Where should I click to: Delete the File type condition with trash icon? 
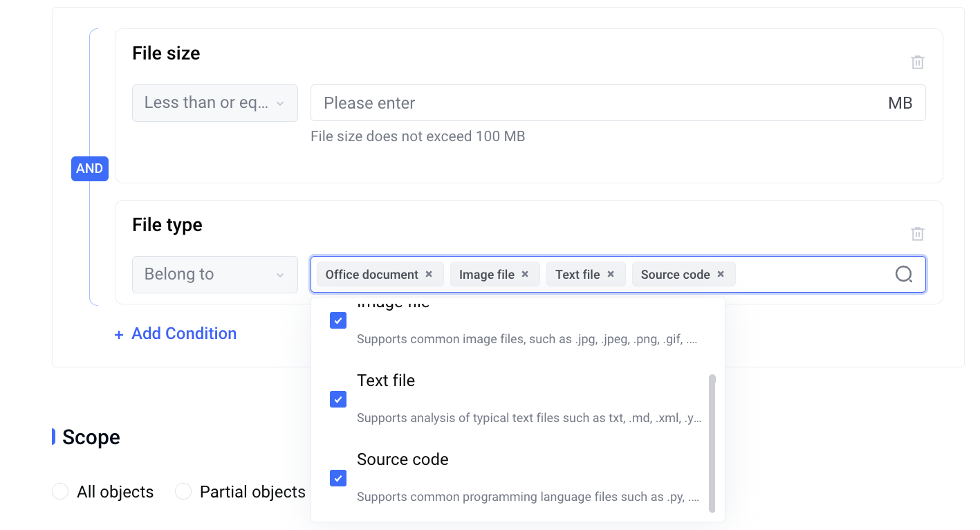click(917, 234)
